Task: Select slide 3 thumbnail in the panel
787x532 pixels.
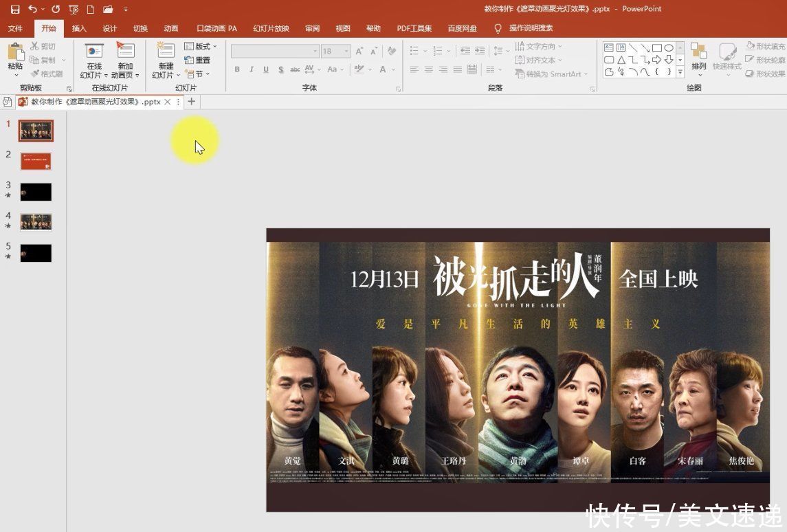Action: 36,192
